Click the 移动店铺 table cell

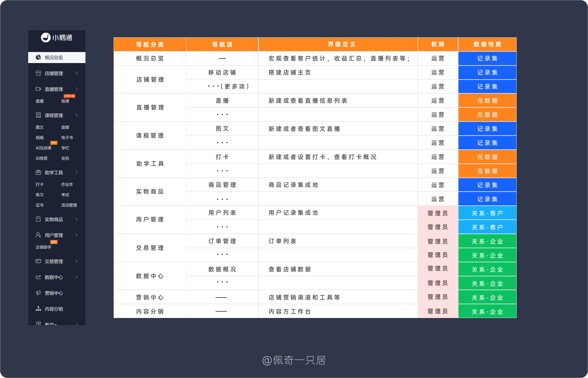click(222, 73)
